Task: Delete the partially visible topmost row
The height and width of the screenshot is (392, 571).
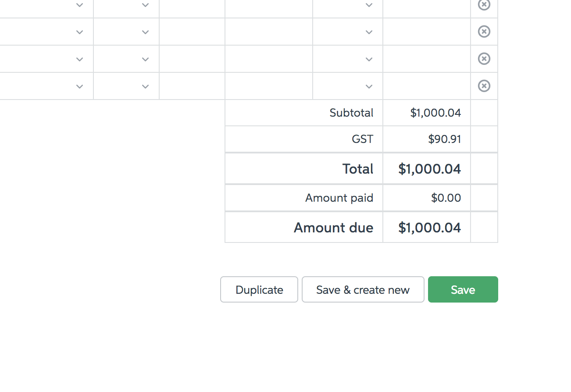Action: pyautogui.click(x=484, y=4)
